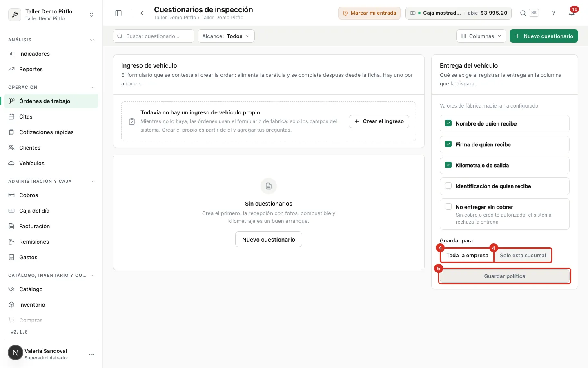Uncheck Nombre de quien recibe
The width and height of the screenshot is (588, 368).
[448, 123]
